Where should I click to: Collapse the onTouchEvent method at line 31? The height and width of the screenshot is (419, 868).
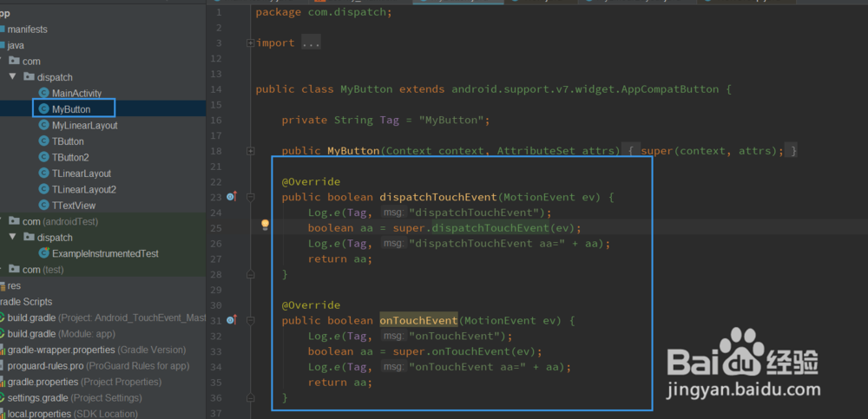click(x=251, y=320)
